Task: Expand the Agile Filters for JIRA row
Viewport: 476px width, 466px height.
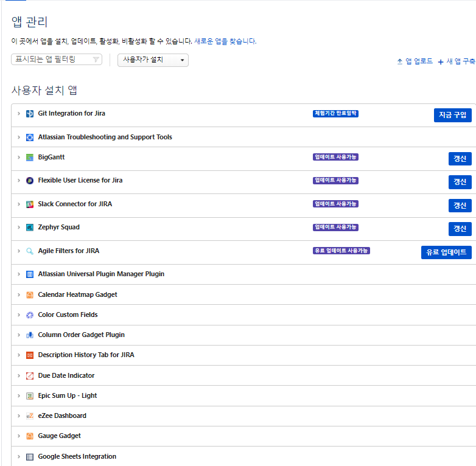Action: tap(19, 251)
